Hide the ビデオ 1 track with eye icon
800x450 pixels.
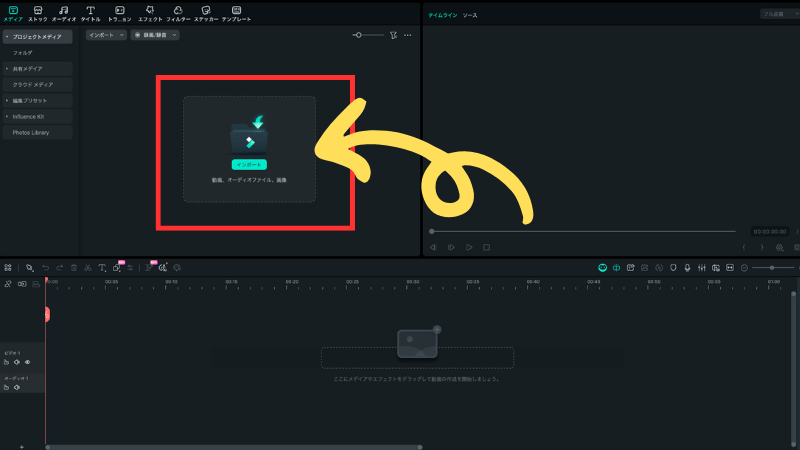coord(28,362)
